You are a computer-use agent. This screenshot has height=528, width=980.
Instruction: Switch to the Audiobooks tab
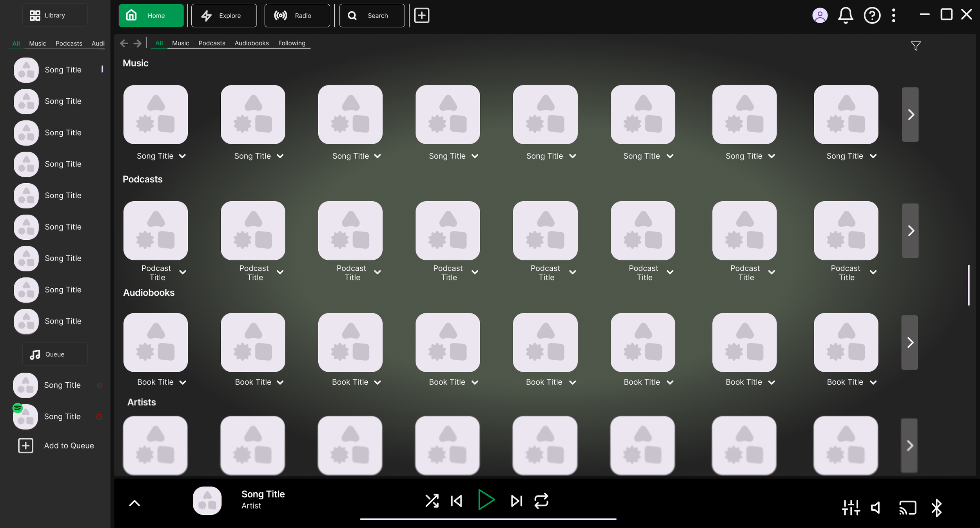252,43
